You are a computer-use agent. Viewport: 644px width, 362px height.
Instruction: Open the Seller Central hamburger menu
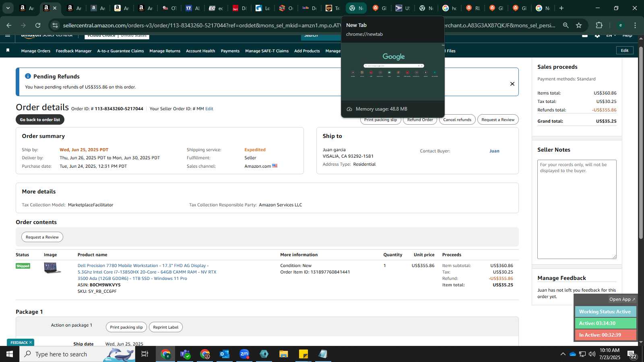[x=8, y=35]
